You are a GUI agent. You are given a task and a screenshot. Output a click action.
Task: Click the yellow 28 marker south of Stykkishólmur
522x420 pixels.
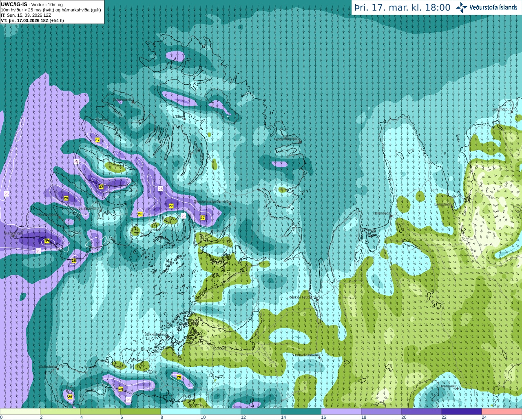coord(179,377)
